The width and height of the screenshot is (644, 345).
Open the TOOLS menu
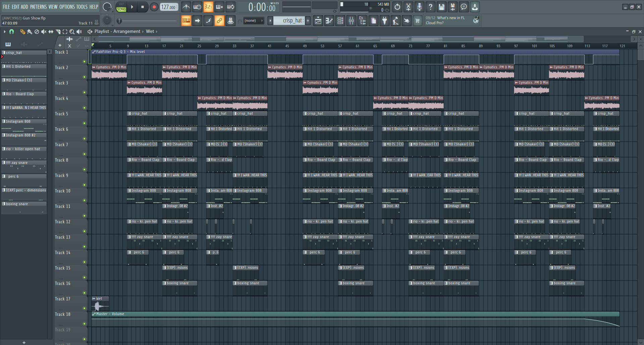click(x=82, y=7)
